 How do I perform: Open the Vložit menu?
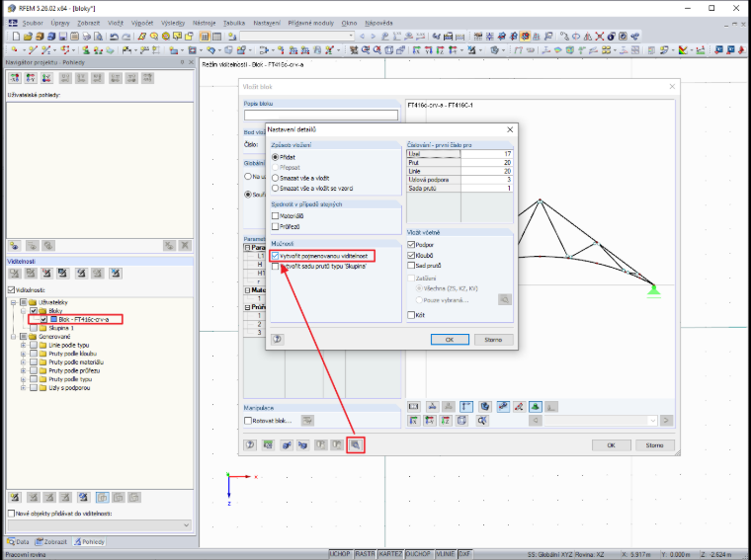coord(116,23)
